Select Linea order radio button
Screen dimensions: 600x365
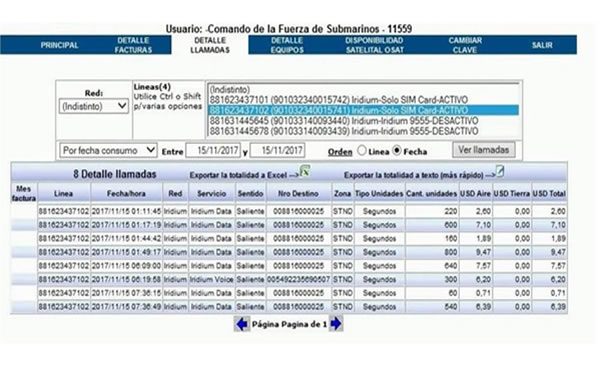click(362, 151)
